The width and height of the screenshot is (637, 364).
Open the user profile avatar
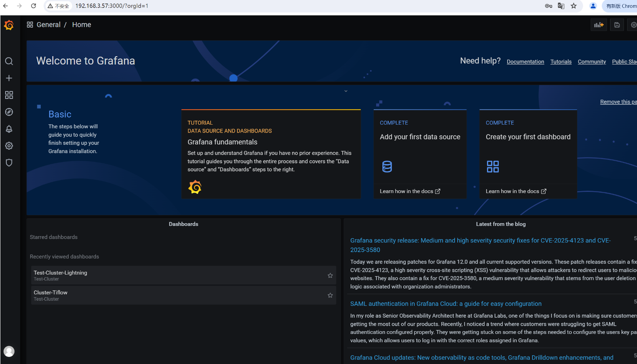9,351
